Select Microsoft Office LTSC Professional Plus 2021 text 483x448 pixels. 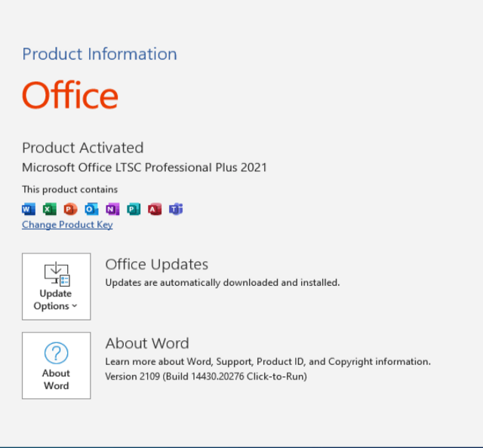coord(144,167)
